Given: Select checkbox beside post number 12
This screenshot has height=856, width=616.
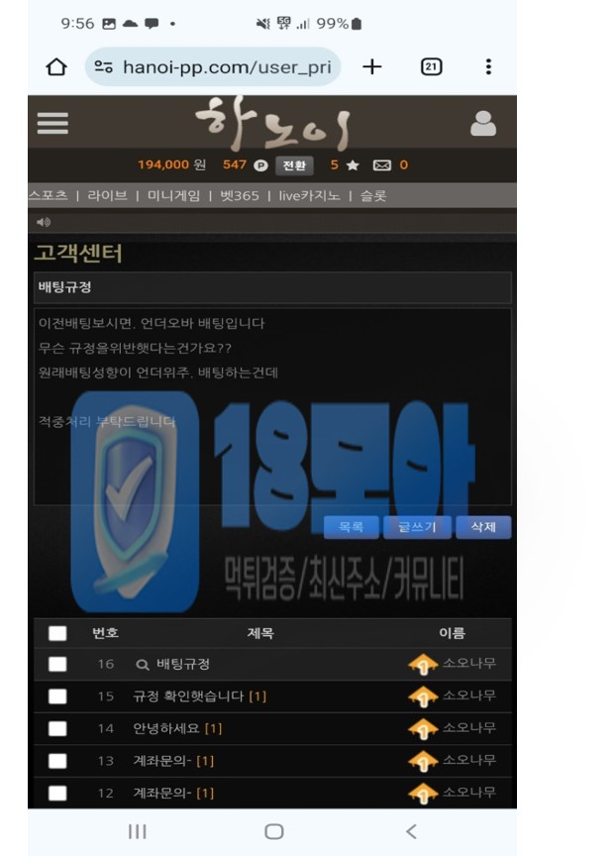Looking at the screenshot, I should click(x=57, y=793).
